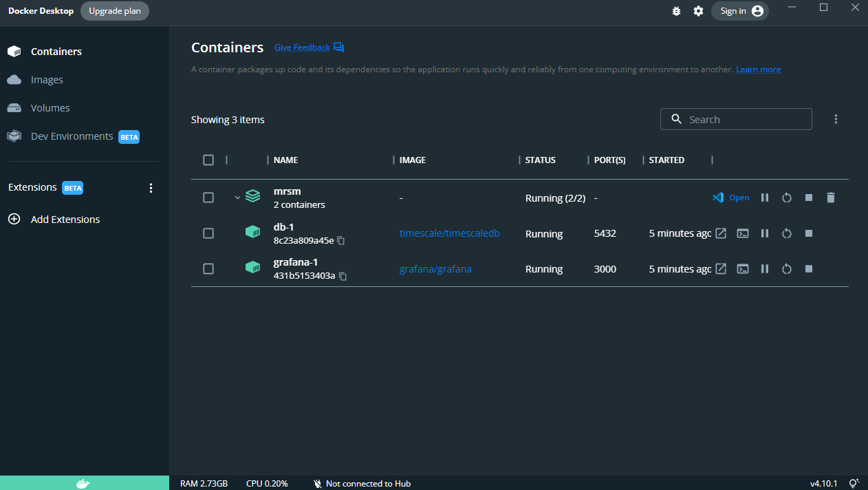Pause the mrsm stack
Screen dimensions: 868x490
pyautogui.click(x=764, y=198)
